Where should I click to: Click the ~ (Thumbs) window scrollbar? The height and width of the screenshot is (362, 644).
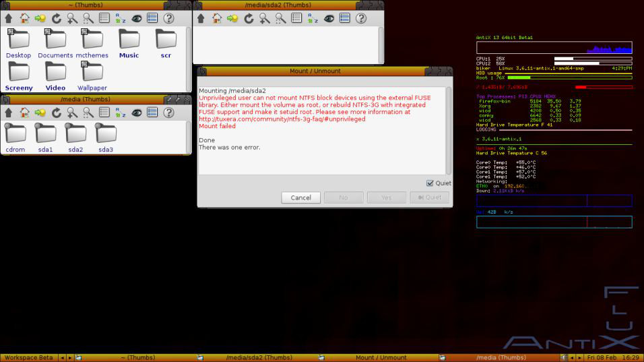tap(189, 59)
